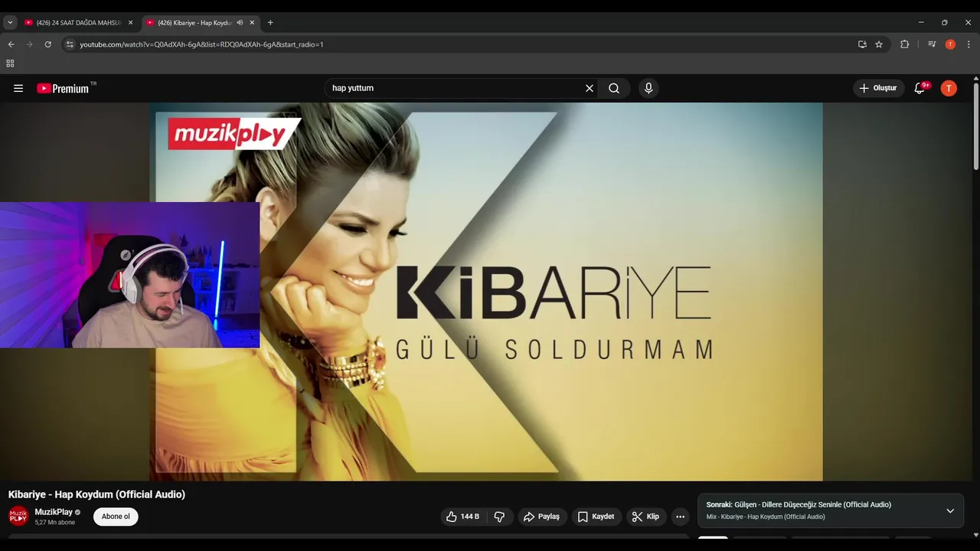Open apps grid in bookmarks bar
This screenshot has height=551, width=980.
tap(10, 64)
